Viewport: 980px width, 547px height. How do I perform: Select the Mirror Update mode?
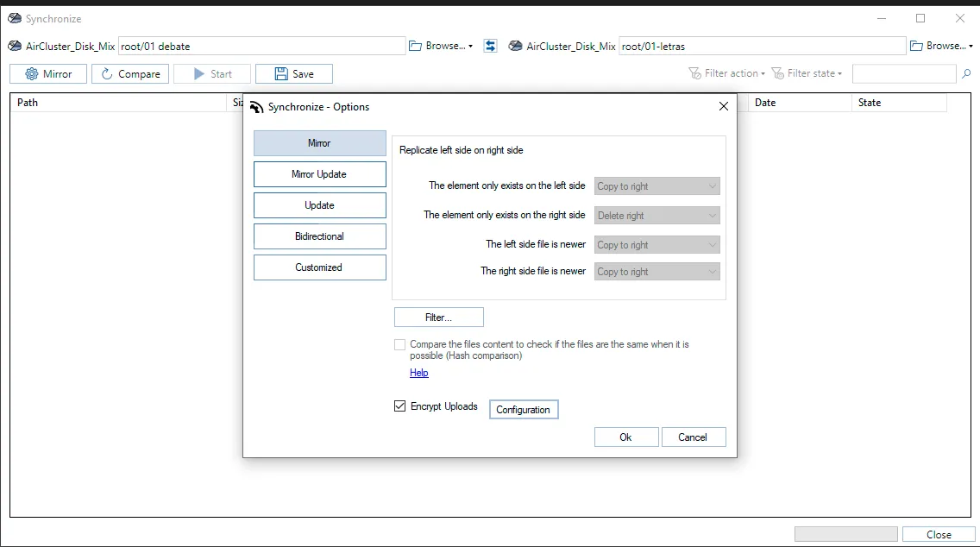tap(319, 174)
